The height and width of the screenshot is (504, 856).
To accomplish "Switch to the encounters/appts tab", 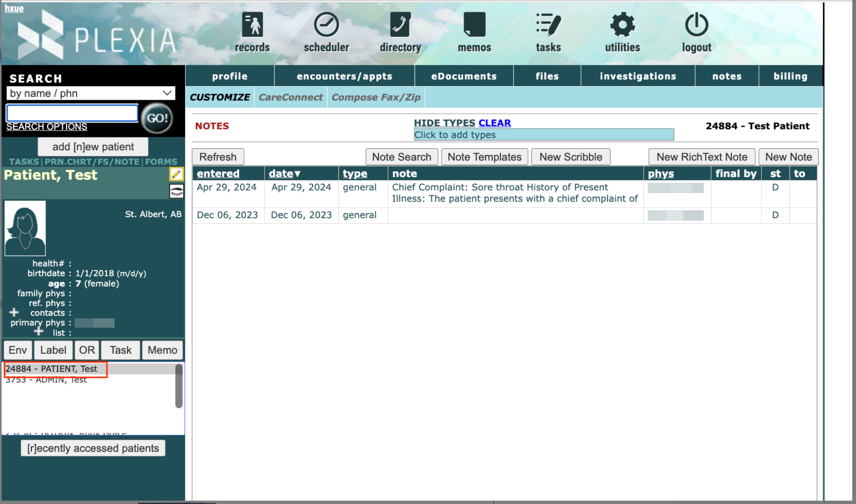I will [344, 76].
